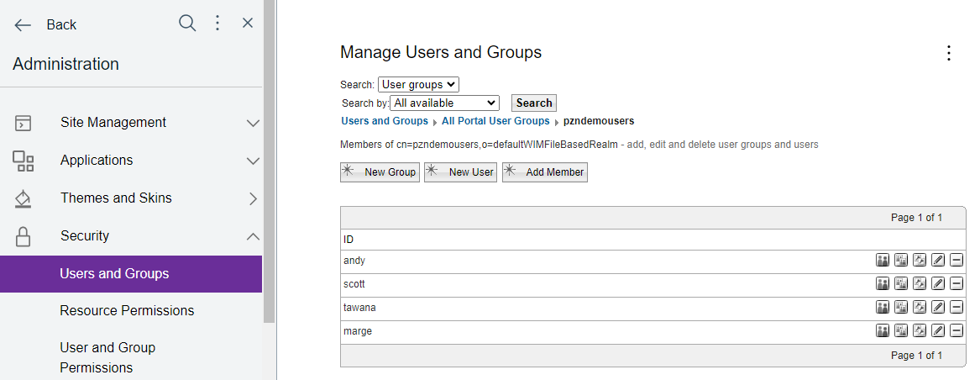Click the two-people membership icon for scott
Viewport: 980px width, 380px height.
[x=883, y=284]
